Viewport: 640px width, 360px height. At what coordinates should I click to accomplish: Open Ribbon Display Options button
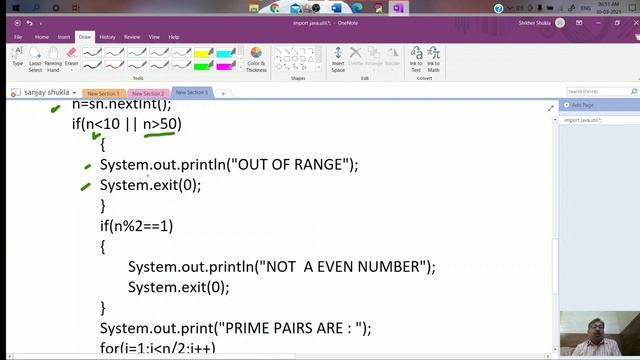pos(579,23)
